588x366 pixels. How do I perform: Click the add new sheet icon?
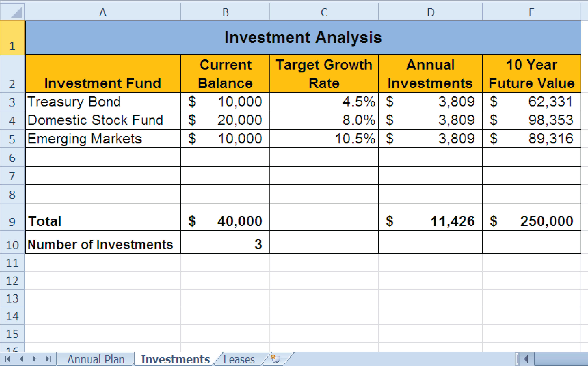pos(273,358)
